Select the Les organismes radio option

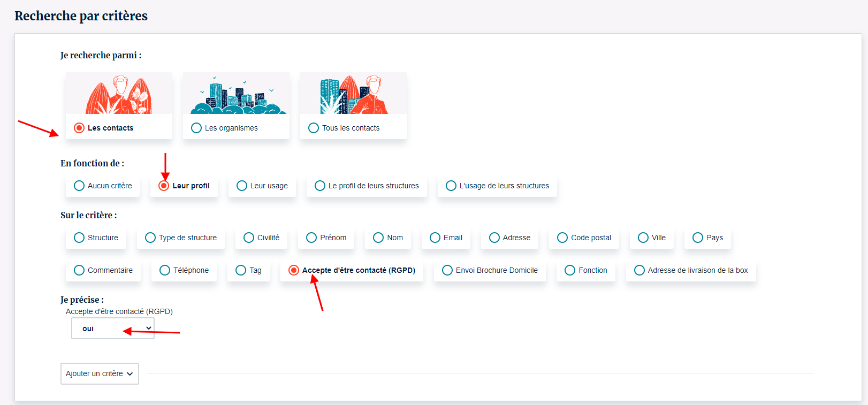click(196, 128)
